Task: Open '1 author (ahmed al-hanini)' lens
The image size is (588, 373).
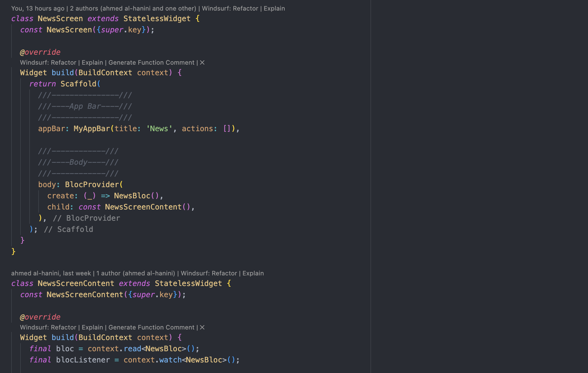Action: [x=136, y=273]
